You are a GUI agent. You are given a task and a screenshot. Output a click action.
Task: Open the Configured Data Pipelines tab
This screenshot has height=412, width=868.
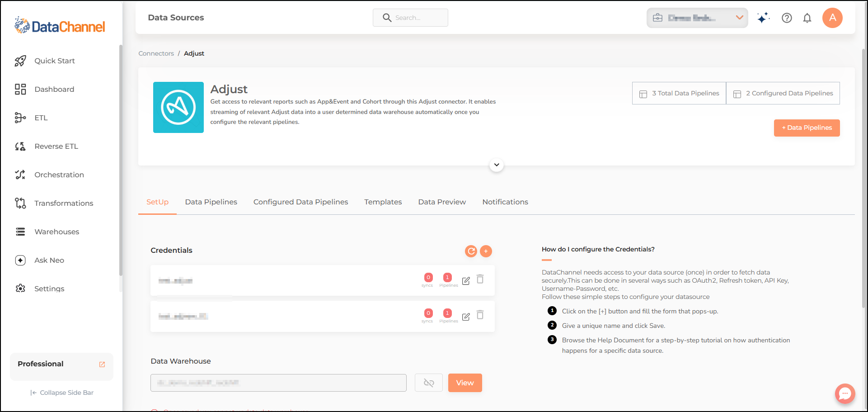click(300, 202)
